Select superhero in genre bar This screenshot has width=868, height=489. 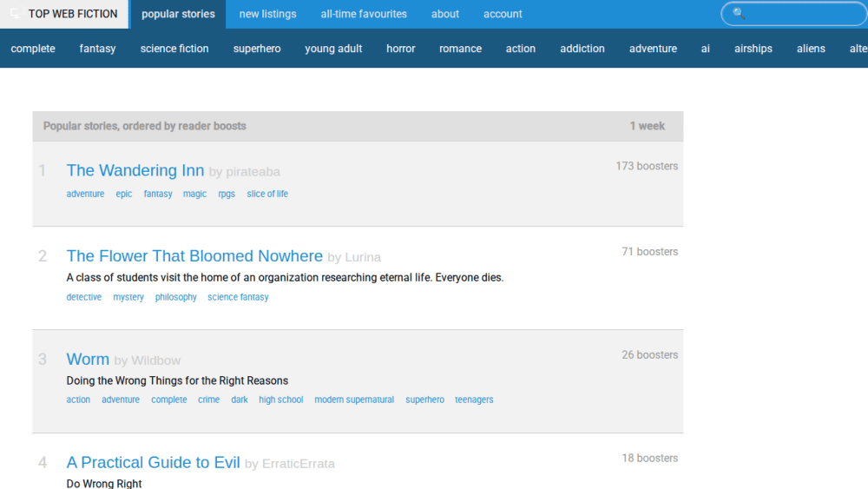[257, 49]
